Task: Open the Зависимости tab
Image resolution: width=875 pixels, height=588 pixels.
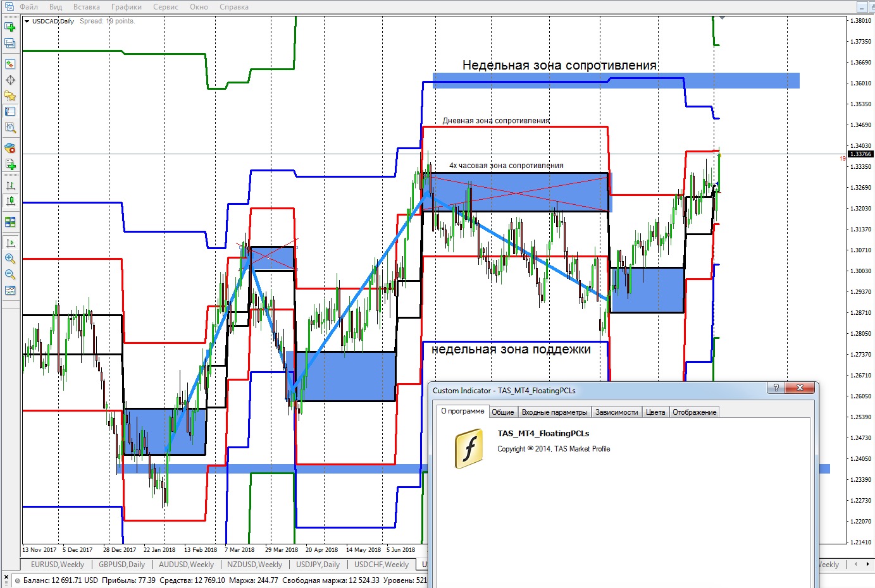Action: 617,412
